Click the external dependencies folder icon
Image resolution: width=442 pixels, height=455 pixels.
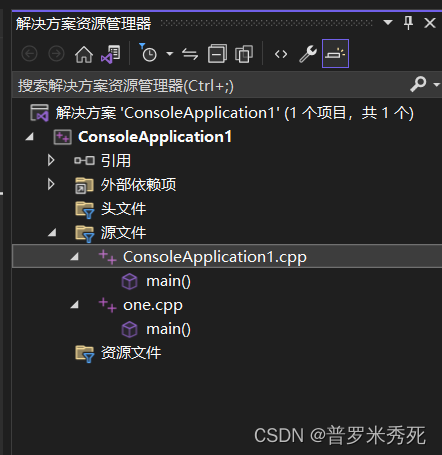[x=84, y=185]
